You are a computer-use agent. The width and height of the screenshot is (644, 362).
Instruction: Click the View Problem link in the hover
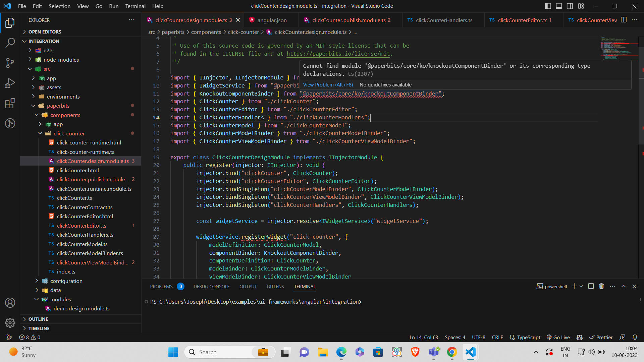pyautogui.click(x=328, y=84)
